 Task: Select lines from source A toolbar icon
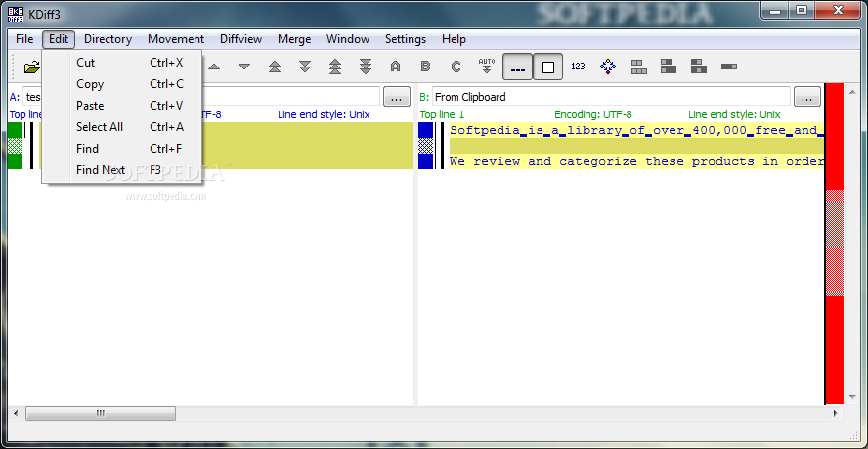(x=395, y=67)
